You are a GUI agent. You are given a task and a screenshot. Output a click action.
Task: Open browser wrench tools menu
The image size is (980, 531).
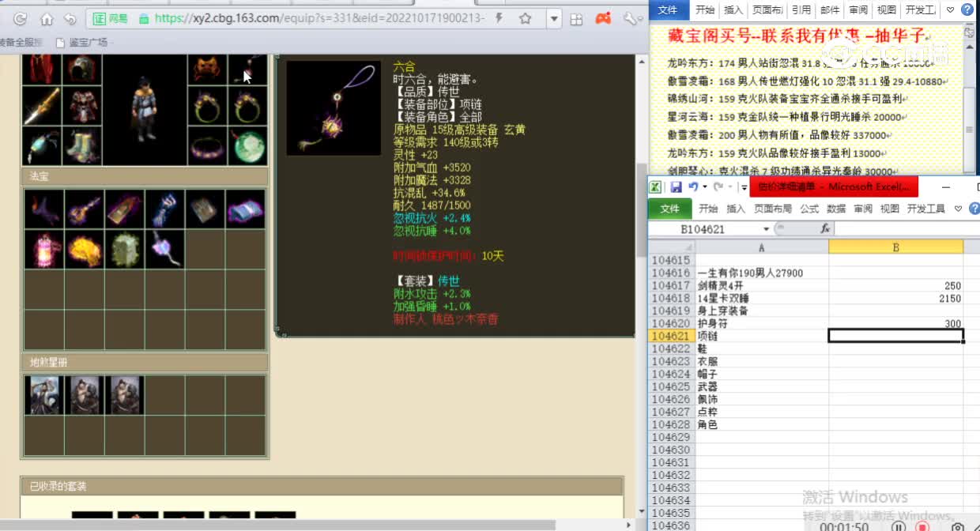630,18
